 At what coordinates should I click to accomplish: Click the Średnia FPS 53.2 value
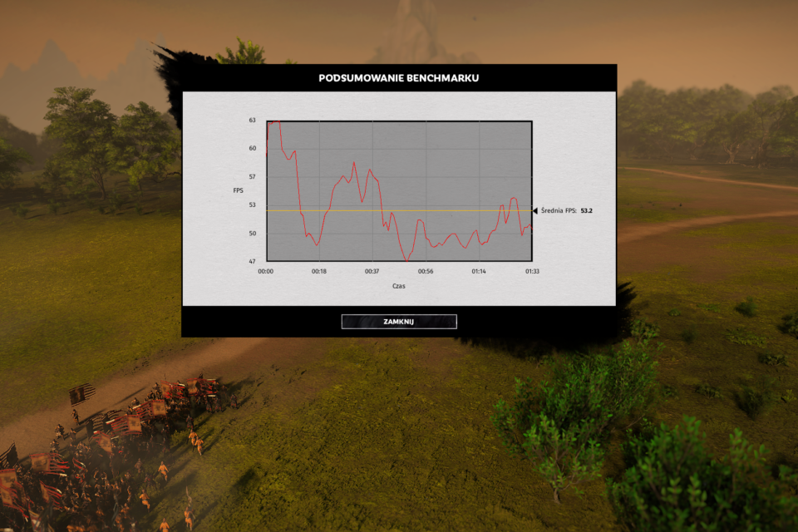[586, 211]
